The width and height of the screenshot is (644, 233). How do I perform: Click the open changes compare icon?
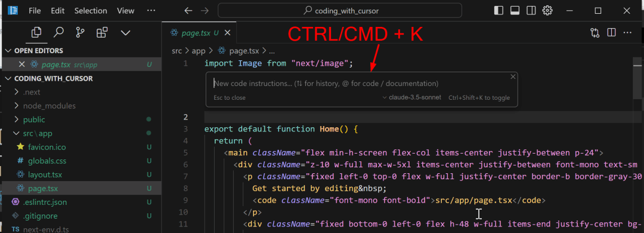595,32
